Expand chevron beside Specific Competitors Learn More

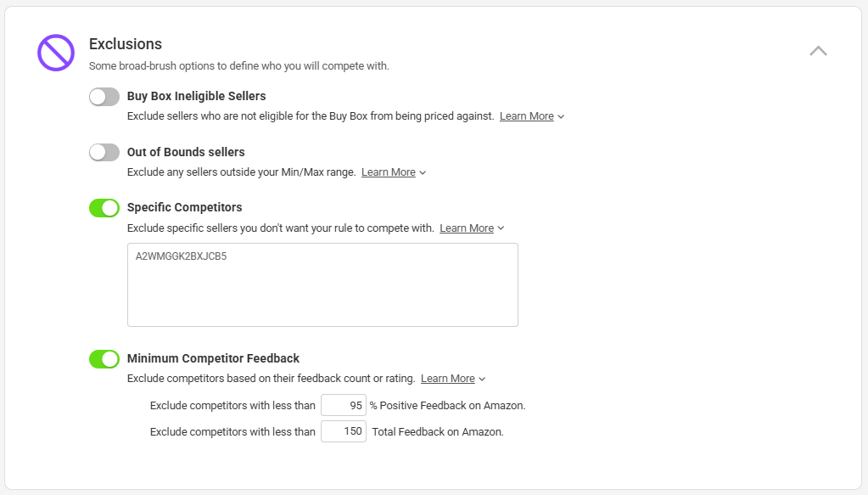click(501, 228)
